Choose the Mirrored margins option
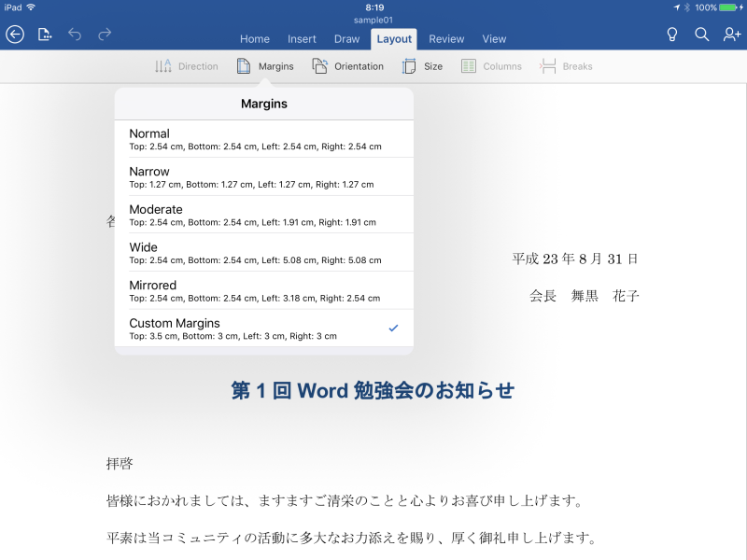This screenshot has width=747, height=560. point(264,290)
